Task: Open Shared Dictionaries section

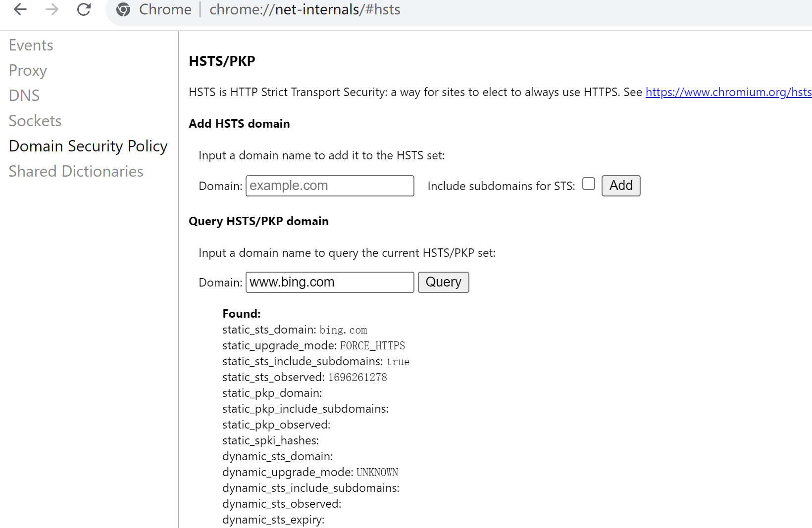Action: click(76, 171)
